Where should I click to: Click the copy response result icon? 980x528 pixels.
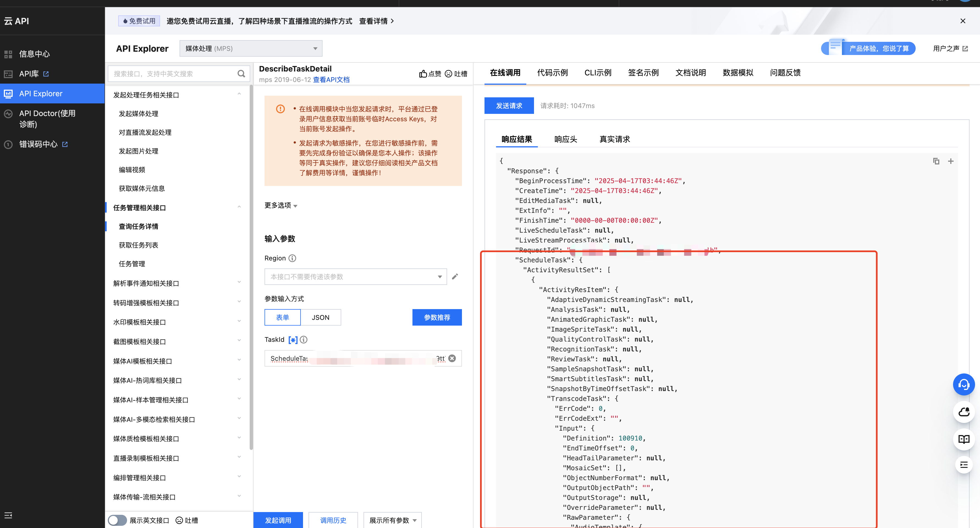936,161
